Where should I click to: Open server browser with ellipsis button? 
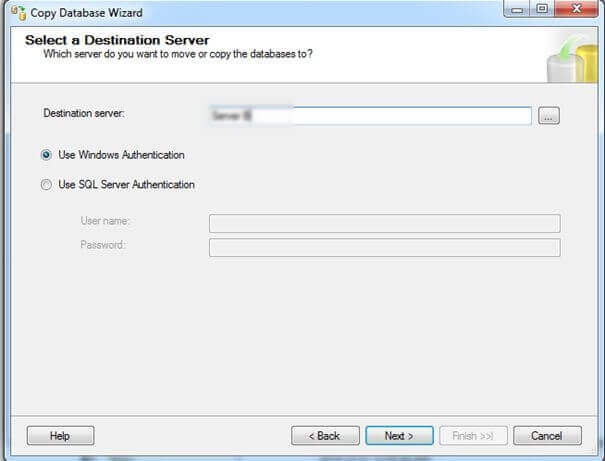(x=549, y=116)
